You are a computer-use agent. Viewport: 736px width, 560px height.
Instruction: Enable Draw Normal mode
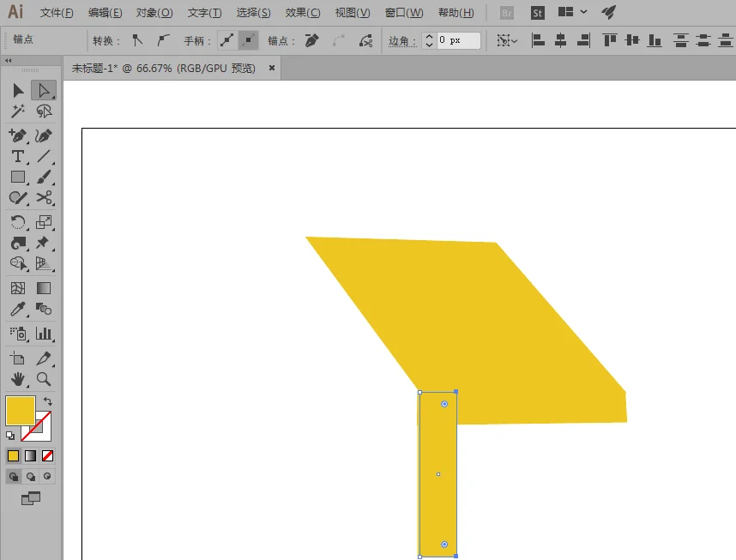(x=14, y=477)
